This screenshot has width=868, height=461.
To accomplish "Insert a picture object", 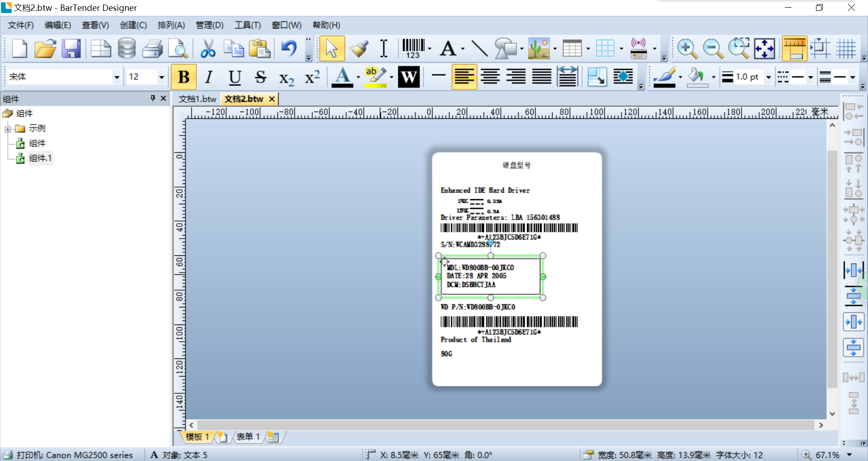I will point(539,48).
